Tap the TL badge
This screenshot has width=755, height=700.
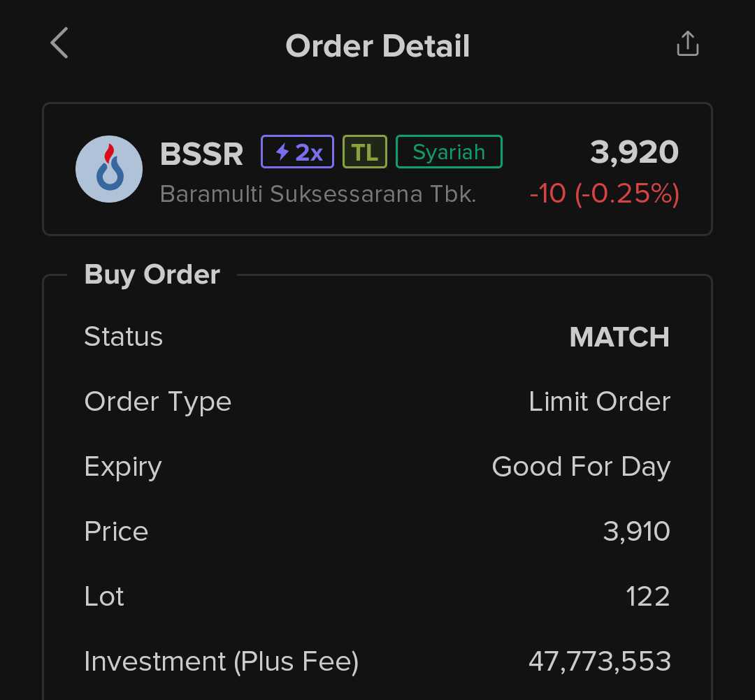pos(365,152)
